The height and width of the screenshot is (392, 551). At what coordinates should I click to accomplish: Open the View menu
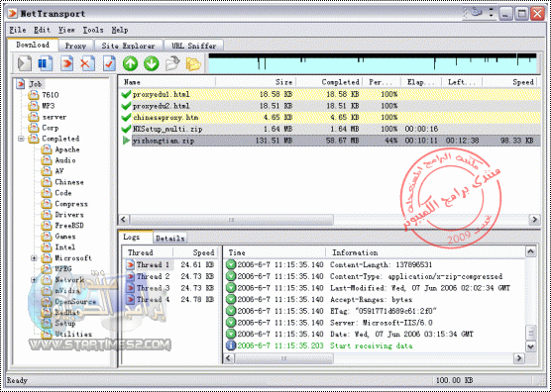click(x=66, y=30)
